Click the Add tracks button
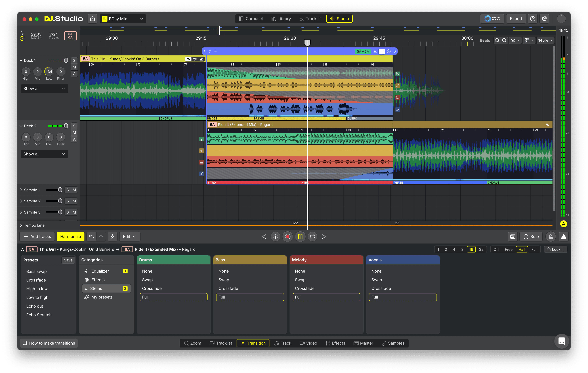The height and width of the screenshot is (373, 588). pyautogui.click(x=37, y=237)
